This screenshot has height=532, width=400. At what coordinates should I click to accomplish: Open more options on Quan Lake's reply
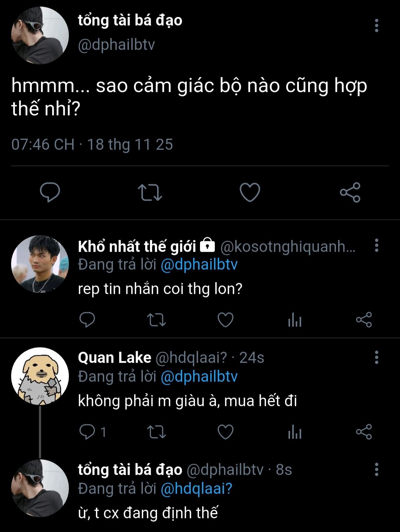[x=377, y=357]
